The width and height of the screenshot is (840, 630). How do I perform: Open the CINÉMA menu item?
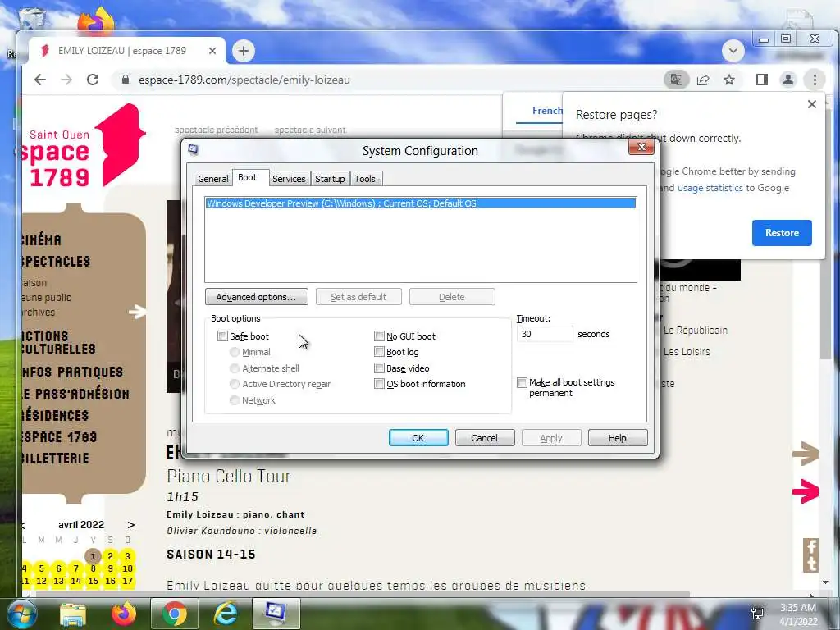[x=42, y=240]
